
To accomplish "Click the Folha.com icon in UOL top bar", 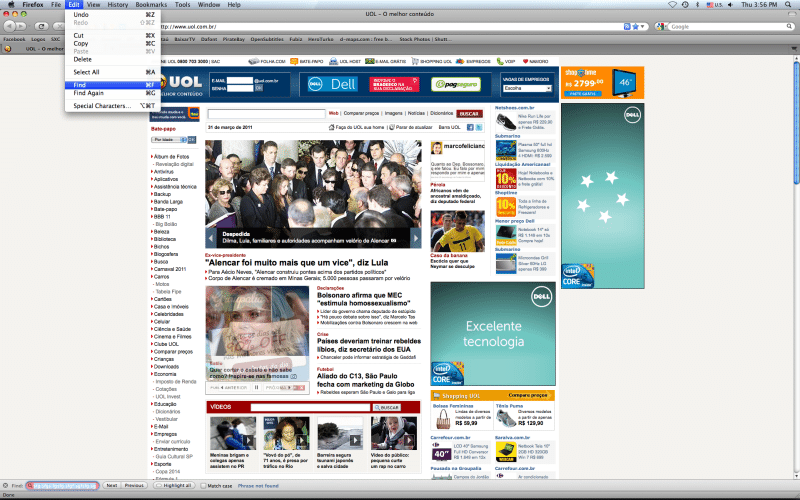I will point(254,61).
